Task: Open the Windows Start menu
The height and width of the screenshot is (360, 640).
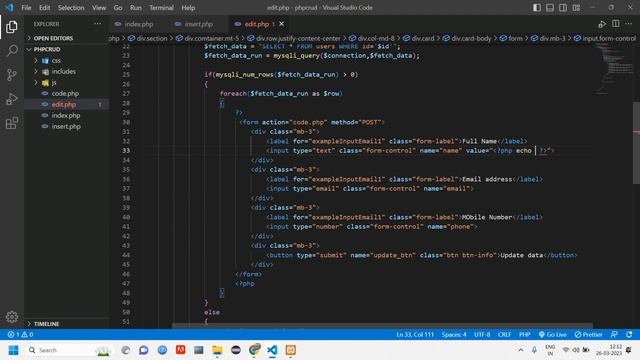Action: (13, 350)
